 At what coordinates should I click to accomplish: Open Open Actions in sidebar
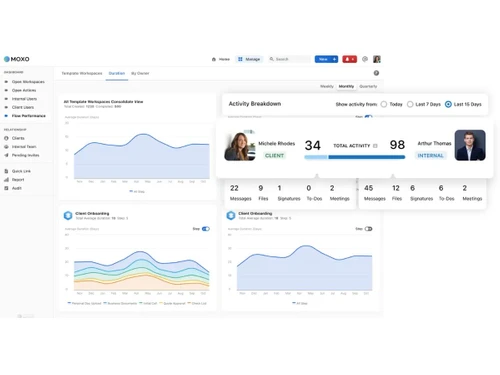tap(24, 90)
